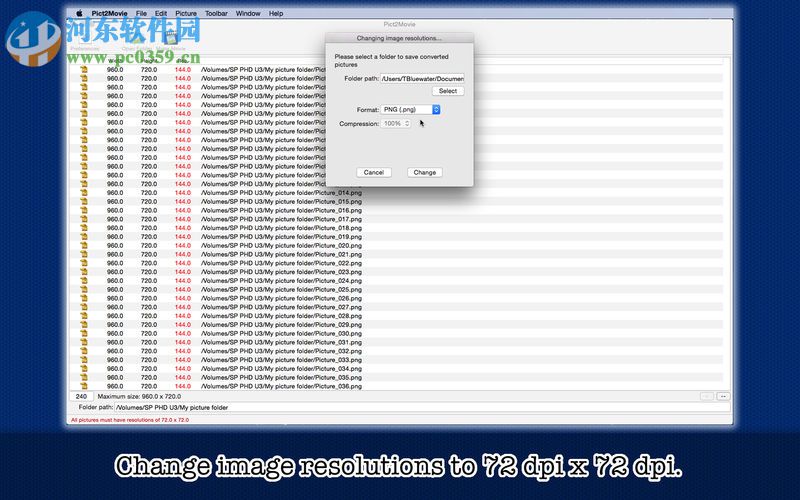Click the picture icon in the Picture_018.png row
Image resolution: width=800 pixels, height=500 pixels.
84,228
